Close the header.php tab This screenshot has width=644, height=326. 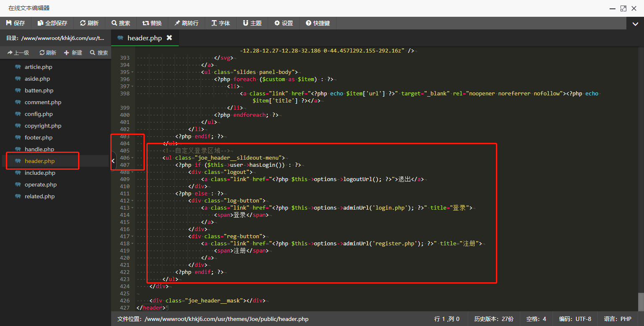[169, 38]
